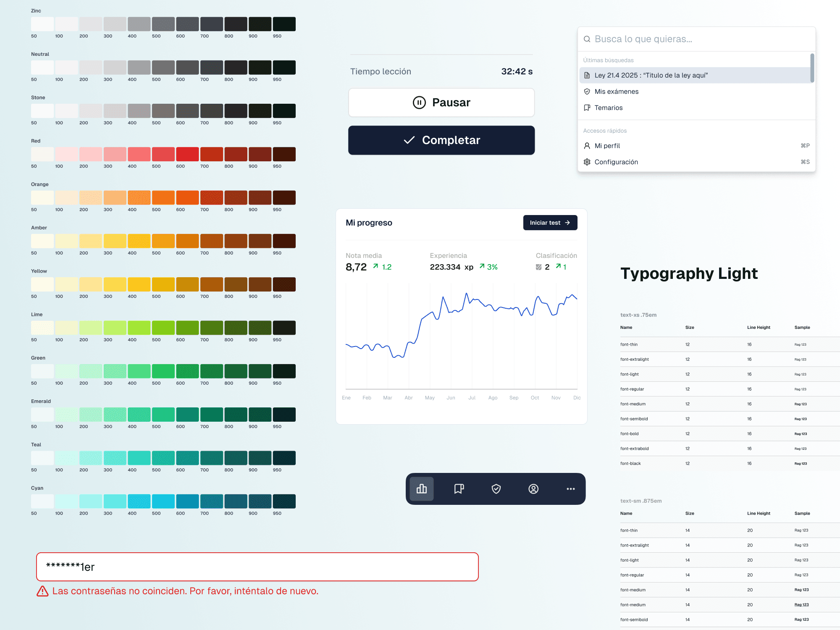Open Mis exámenes from search list
Viewport: 840px width, 630px height.
pos(616,92)
